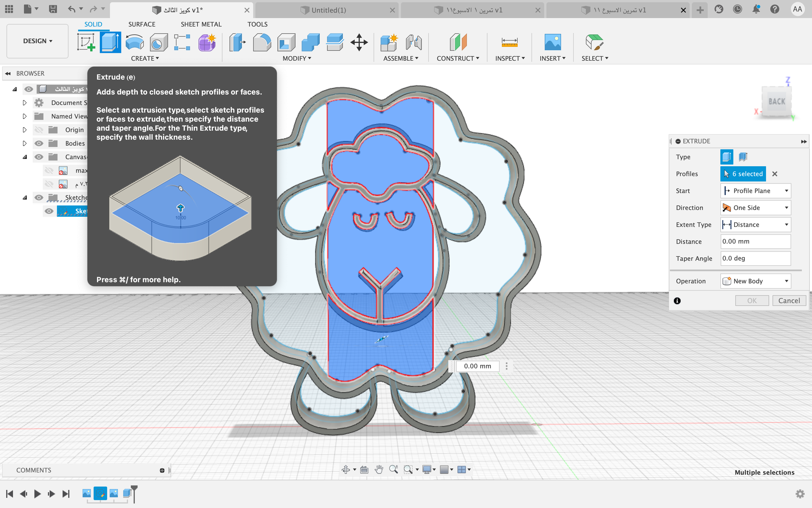
Task: Switch to the SURFACE tab
Action: pyautogui.click(x=142, y=24)
